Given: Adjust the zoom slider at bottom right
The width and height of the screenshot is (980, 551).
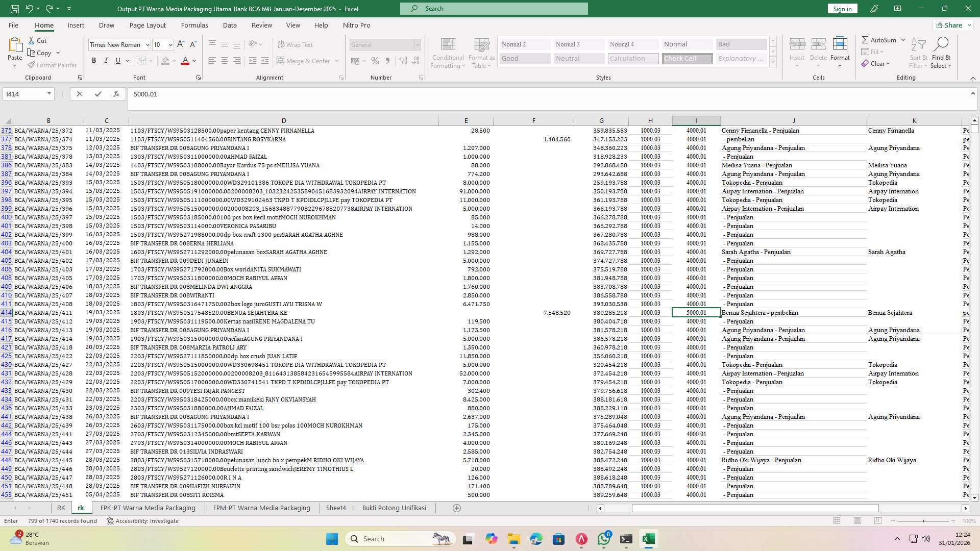Looking at the screenshot, I should tap(925, 521).
